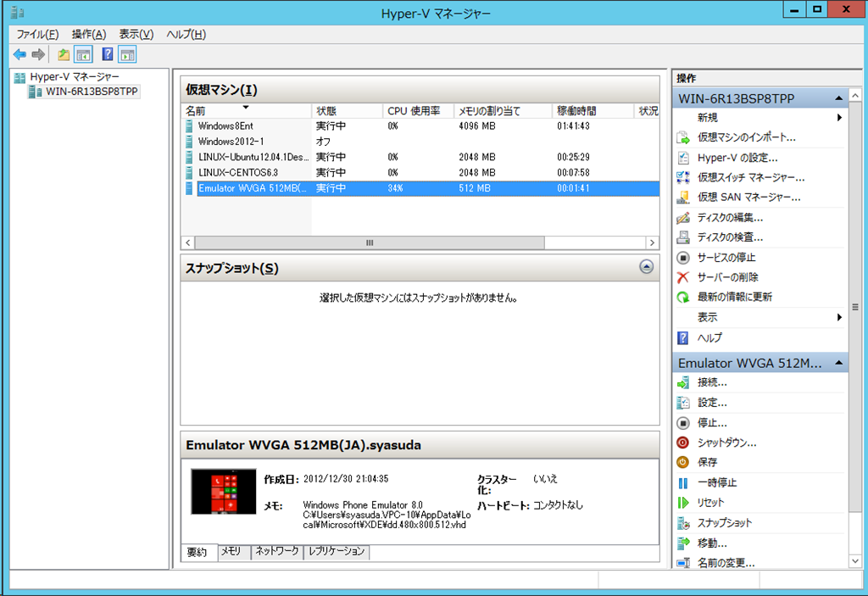Viewport: 868px width, 596px height.
Task: Expand the 新規 submenu arrow
Action: (x=839, y=118)
